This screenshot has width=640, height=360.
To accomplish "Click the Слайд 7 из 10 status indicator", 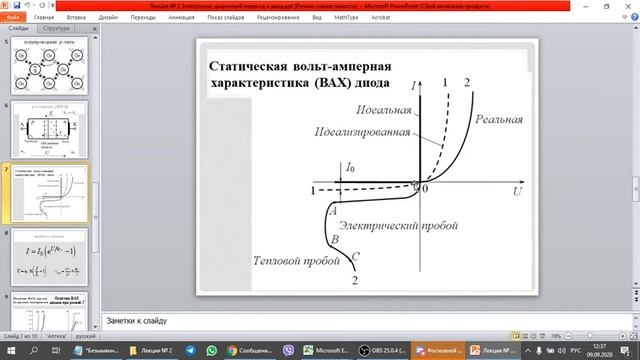I will pyautogui.click(x=20, y=336).
